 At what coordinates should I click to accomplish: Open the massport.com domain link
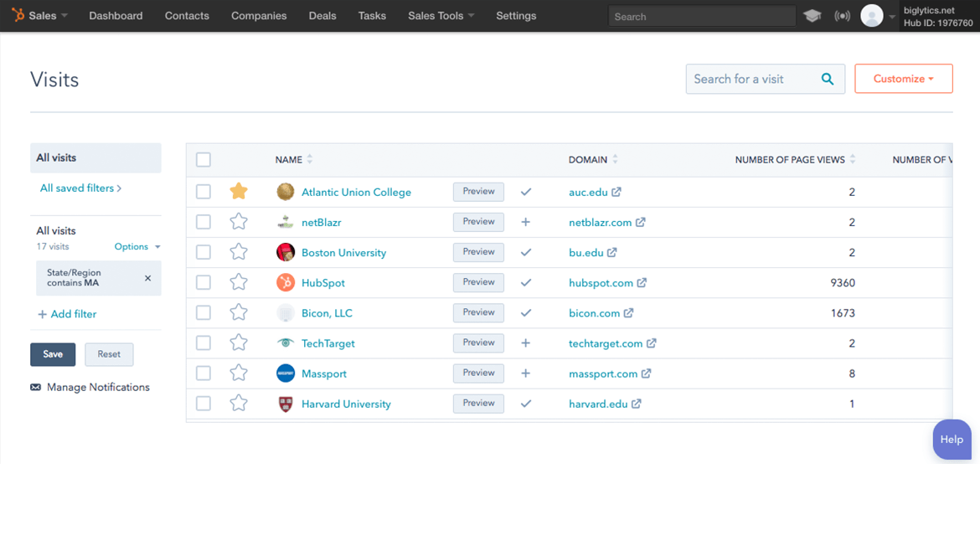click(603, 373)
